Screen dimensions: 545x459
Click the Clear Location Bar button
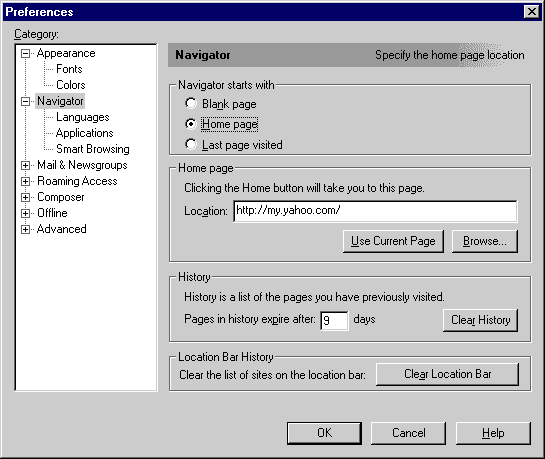point(447,374)
